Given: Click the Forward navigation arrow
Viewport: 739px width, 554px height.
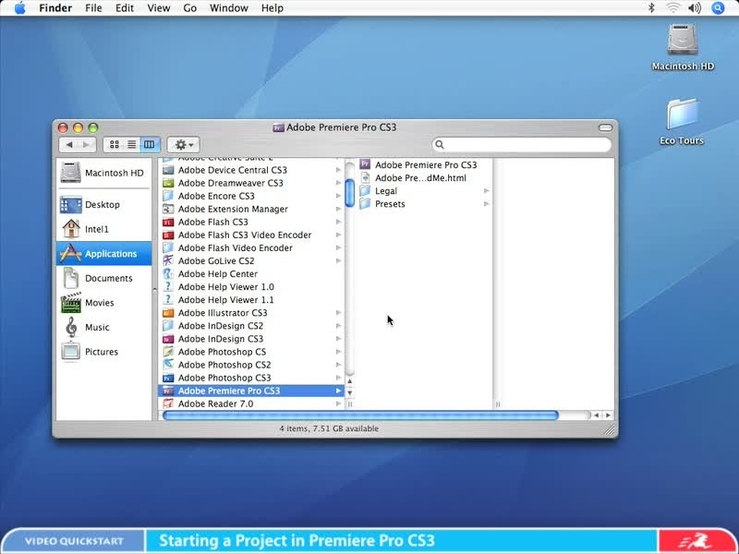Looking at the screenshot, I should (x=86, y=145).
